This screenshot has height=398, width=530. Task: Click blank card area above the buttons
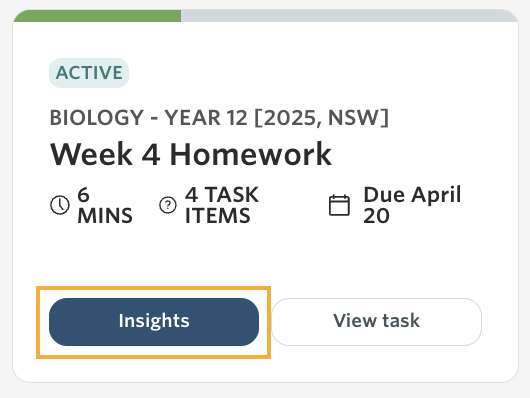coord(265,259)
